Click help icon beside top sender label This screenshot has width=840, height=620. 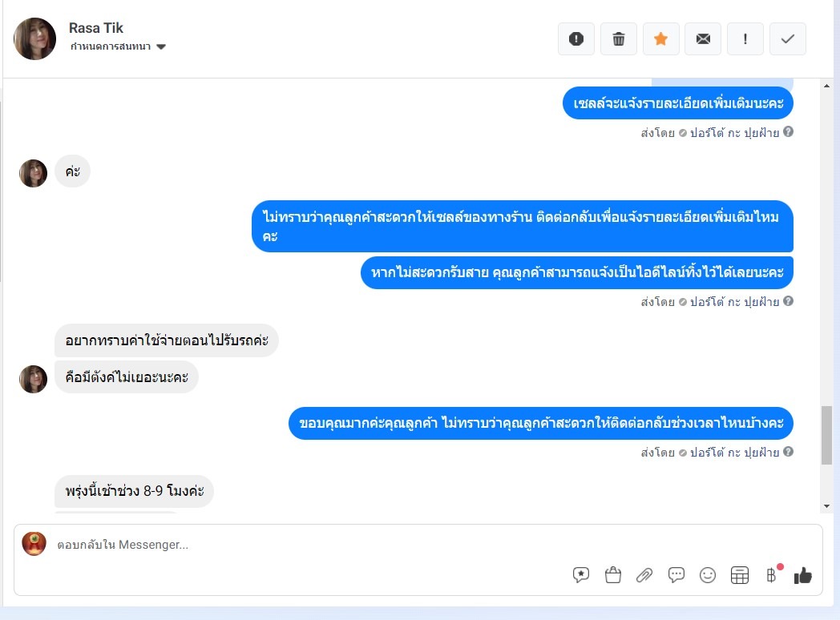(x=788, y=131)
